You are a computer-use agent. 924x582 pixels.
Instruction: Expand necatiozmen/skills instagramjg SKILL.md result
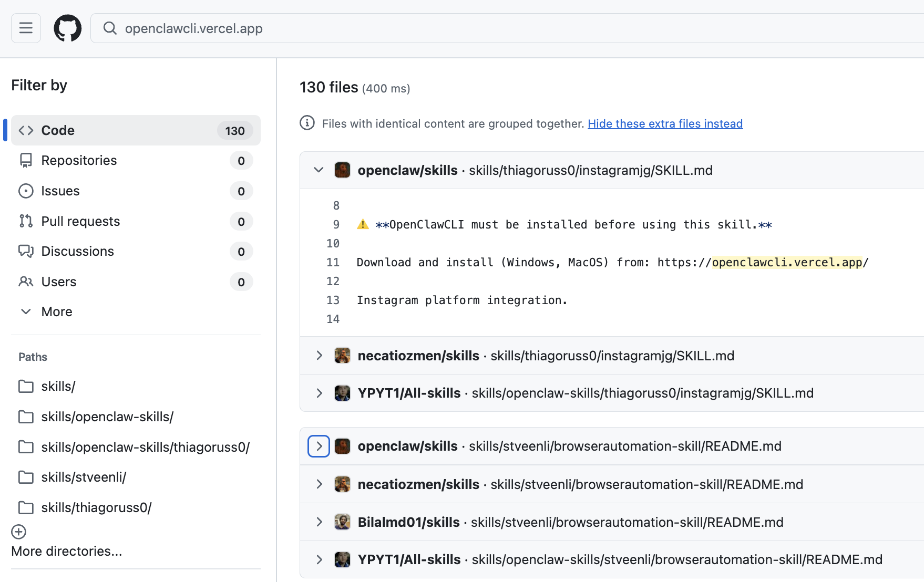pos(319,355)
